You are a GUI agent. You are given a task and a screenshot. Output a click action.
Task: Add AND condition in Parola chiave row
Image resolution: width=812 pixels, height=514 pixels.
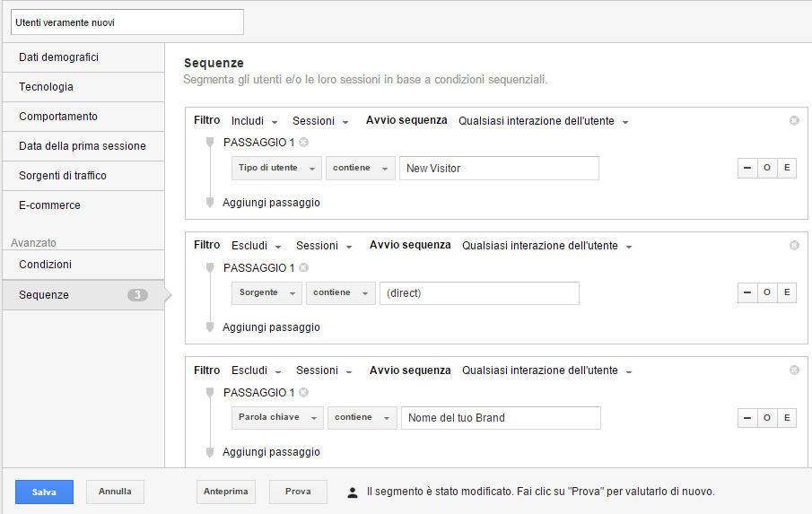(787, 418)
